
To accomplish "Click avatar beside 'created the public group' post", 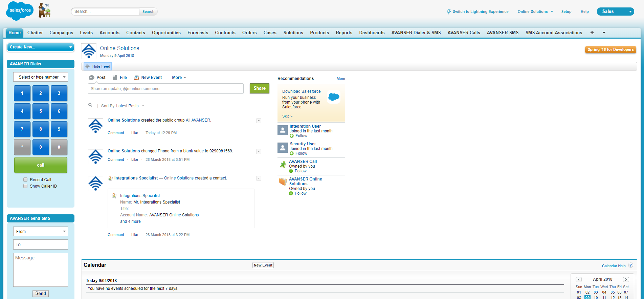I will [x=95, y=126].
